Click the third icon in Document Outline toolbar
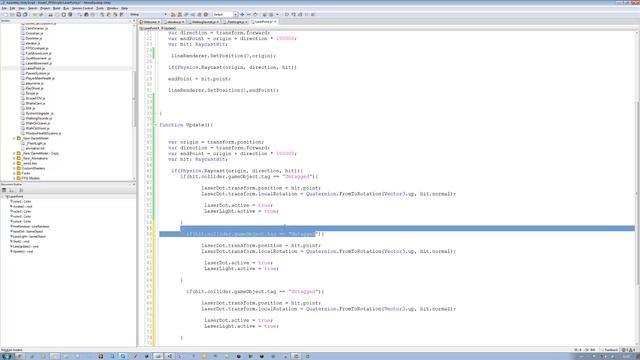Viewport: 640px width, 360px height. pos(21,190)
